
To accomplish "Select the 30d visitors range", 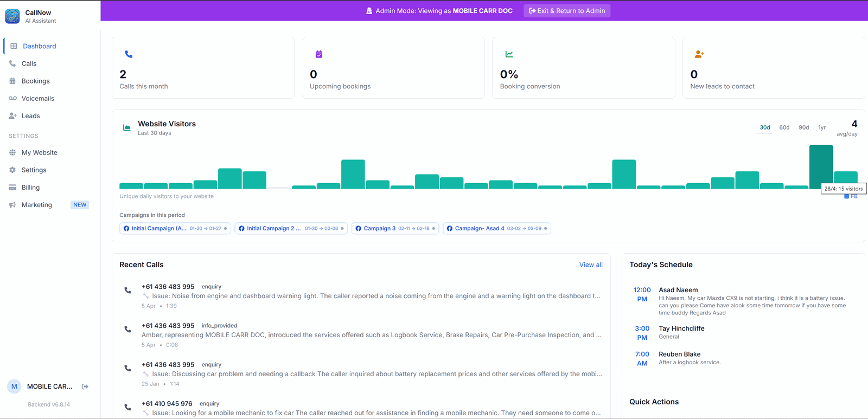I will [765, 127].
